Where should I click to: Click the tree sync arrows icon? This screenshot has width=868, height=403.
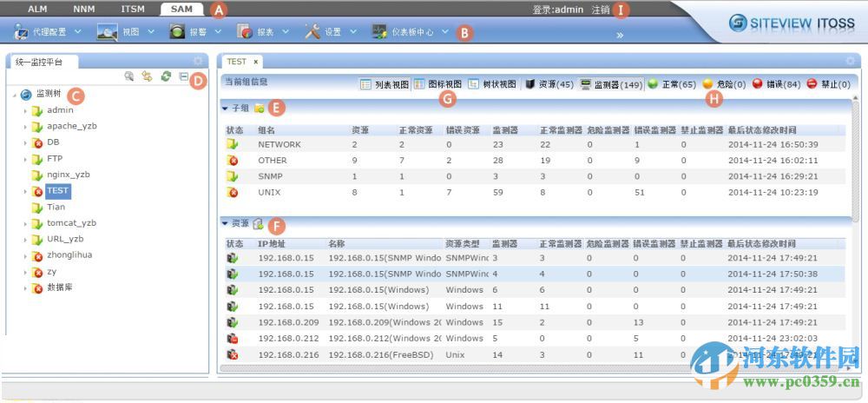pos(147,76)
